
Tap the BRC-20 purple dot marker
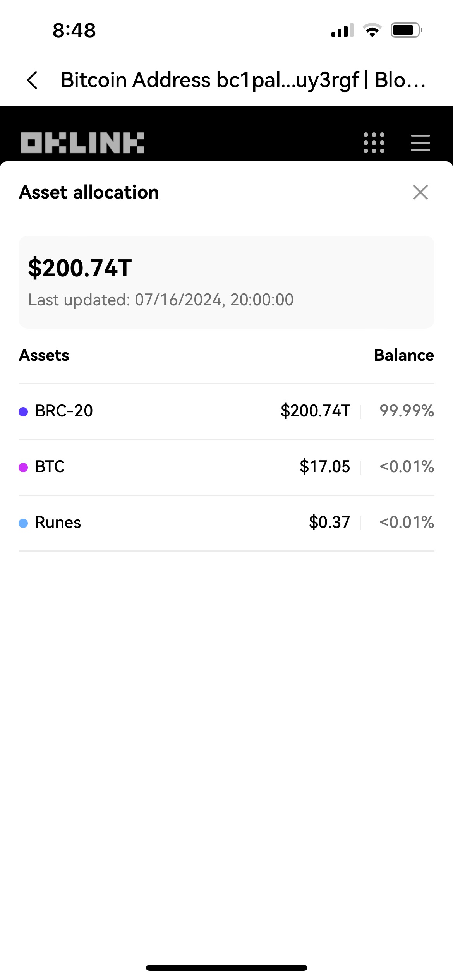[x=23, y=411]
